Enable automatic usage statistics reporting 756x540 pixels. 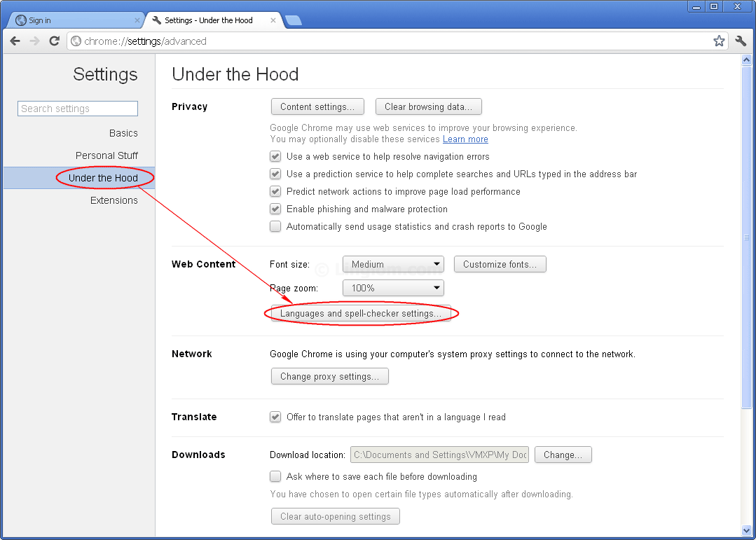pyautogui.click(x=275, y=227)
